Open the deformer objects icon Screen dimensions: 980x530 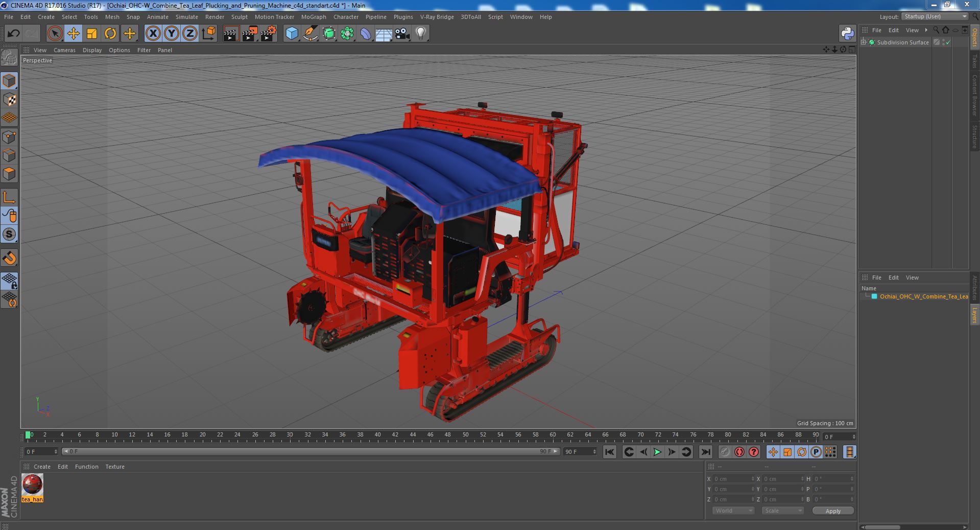(366, 34)
